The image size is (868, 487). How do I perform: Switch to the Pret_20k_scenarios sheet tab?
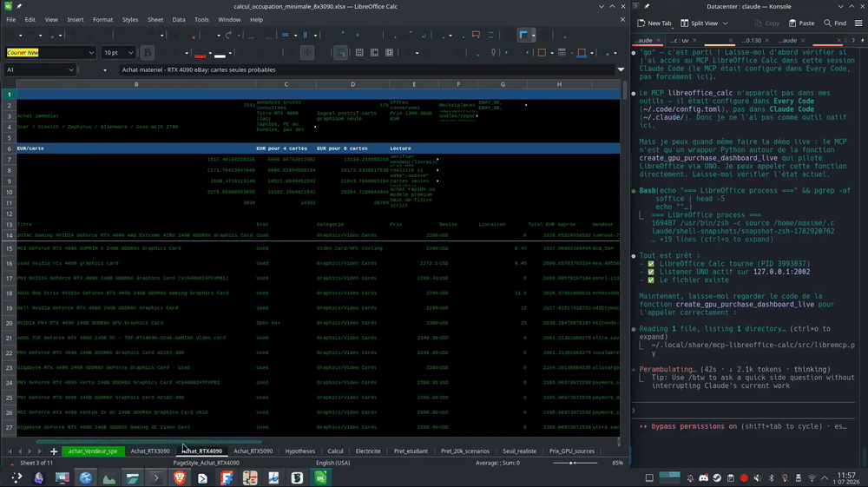465,451
